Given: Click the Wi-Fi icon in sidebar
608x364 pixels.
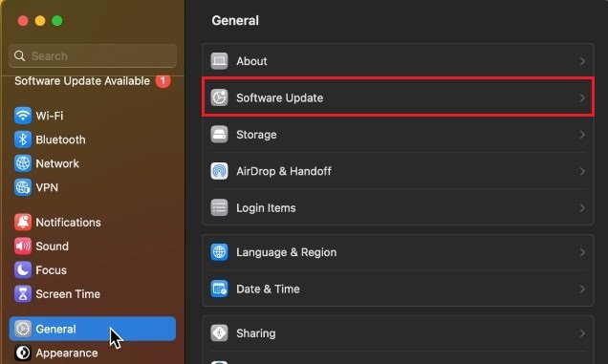Looking at the screenshot, I should pyautogui.click(x=23, y=116).
